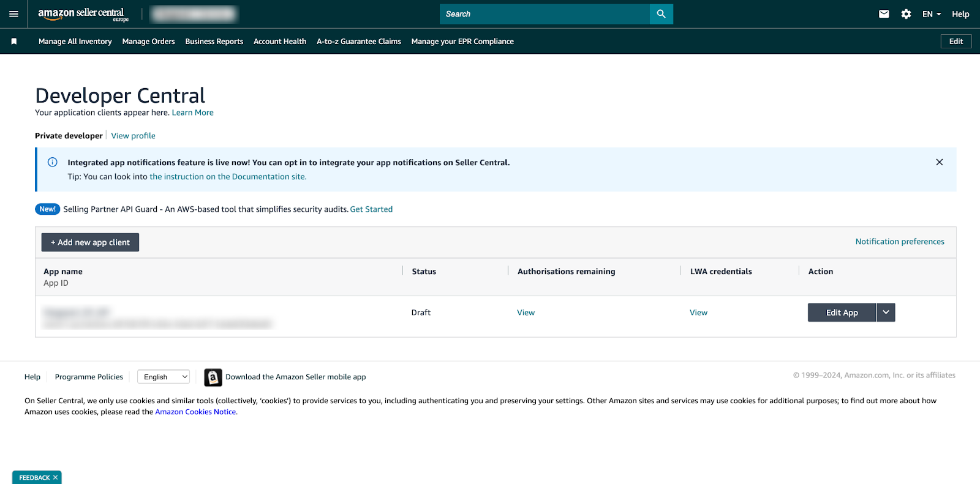Image resolution: width=980 pixels, height=484 pixels.
Task: Open the hamburger navigation menu
Action: tap(13, 14)
